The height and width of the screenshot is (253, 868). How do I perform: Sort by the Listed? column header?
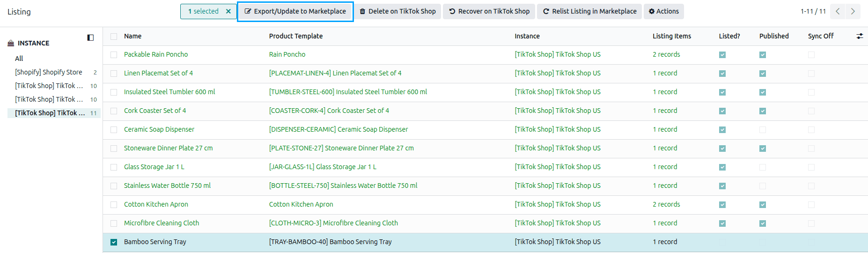pyautogui.click(x=729, y=36)
